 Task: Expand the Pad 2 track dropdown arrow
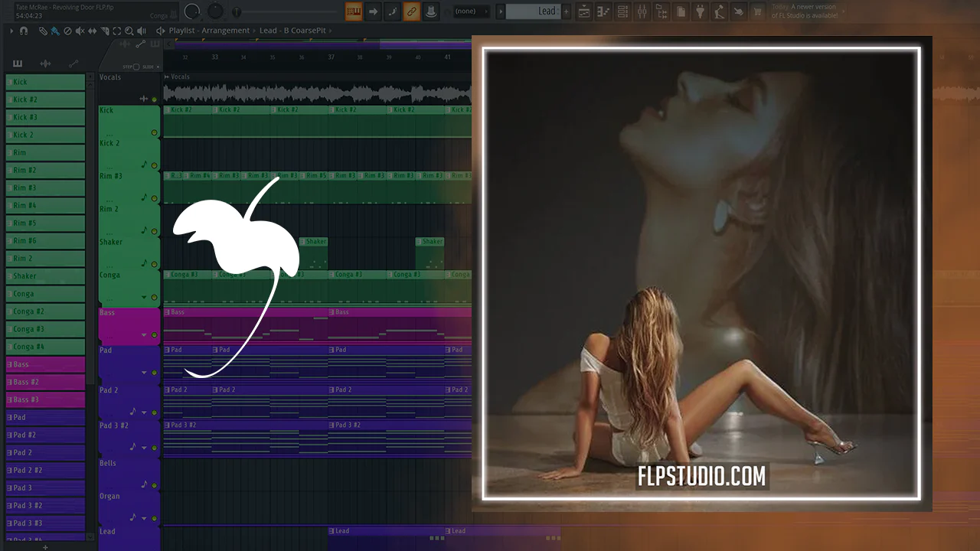tap(144, 412)
